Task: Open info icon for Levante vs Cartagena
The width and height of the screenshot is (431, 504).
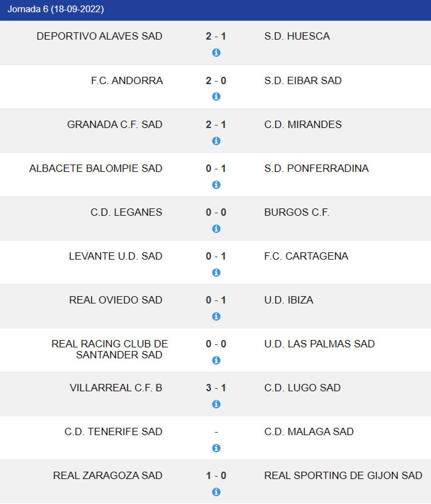Action: [x=216, y=272]
